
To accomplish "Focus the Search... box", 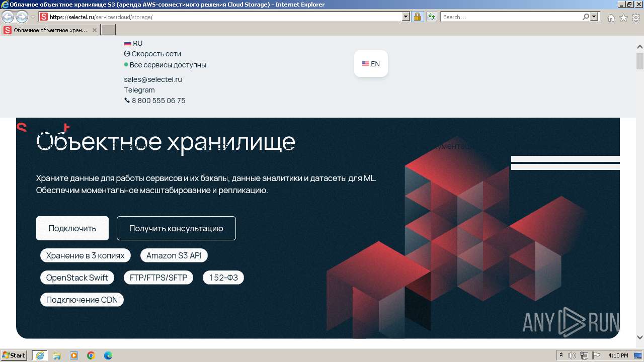I will click(x=511, y=17).
